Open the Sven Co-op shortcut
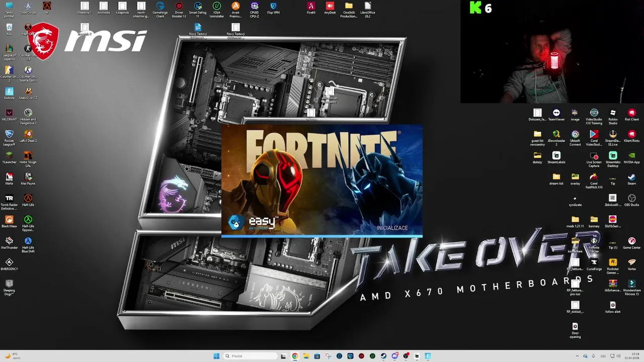Screen dimensions: 644x362 click(x=28, y=8)
